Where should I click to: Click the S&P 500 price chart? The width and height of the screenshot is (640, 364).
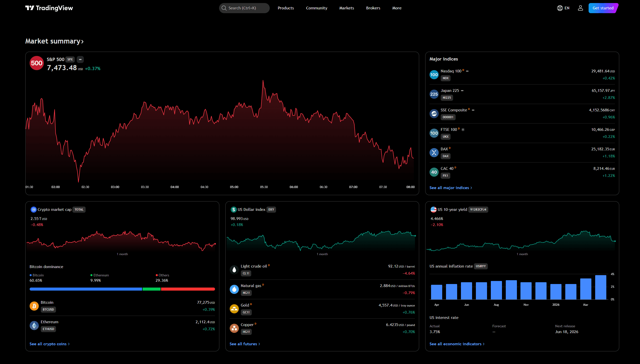pyautogui.click(x=220, y=130)
